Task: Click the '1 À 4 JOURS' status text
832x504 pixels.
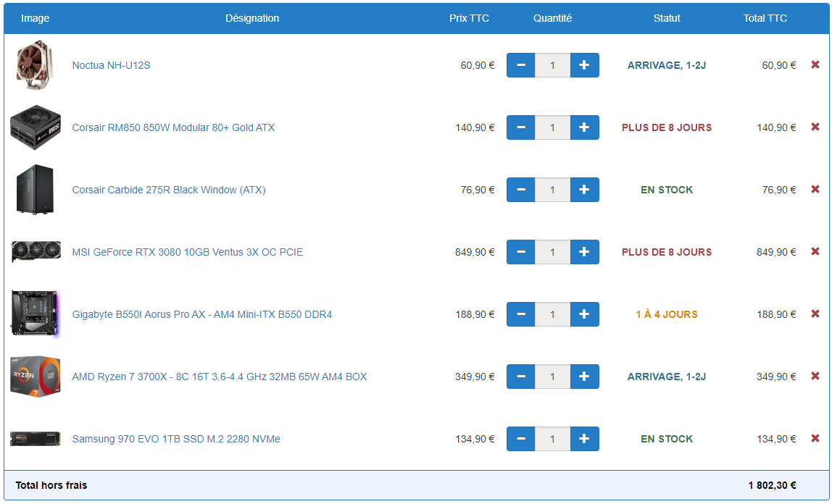Action: coord(667,314)
